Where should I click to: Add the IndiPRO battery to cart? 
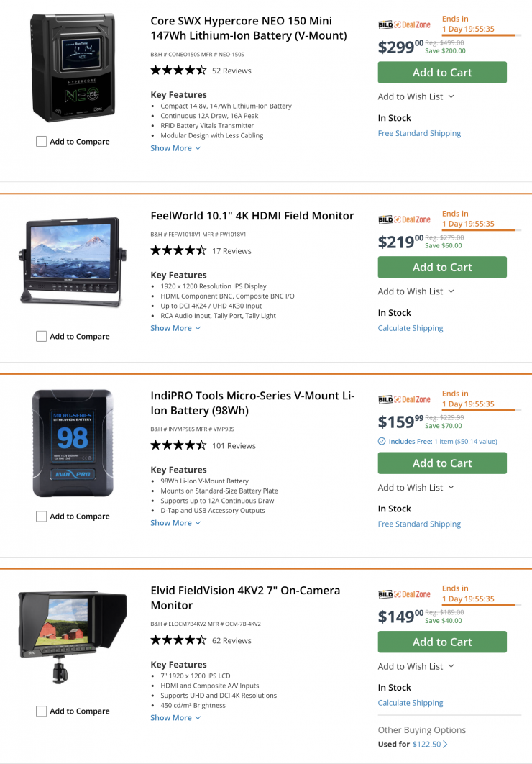click(x=442, y=463)
